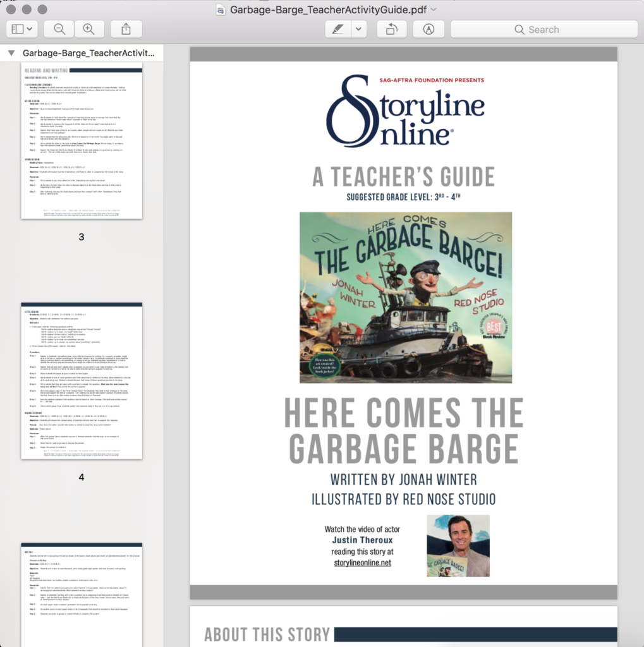The width and height of the screenshot is (644, 647).
Task: Click the Justin Theroux photo
Action: click(x=458, y=545)
